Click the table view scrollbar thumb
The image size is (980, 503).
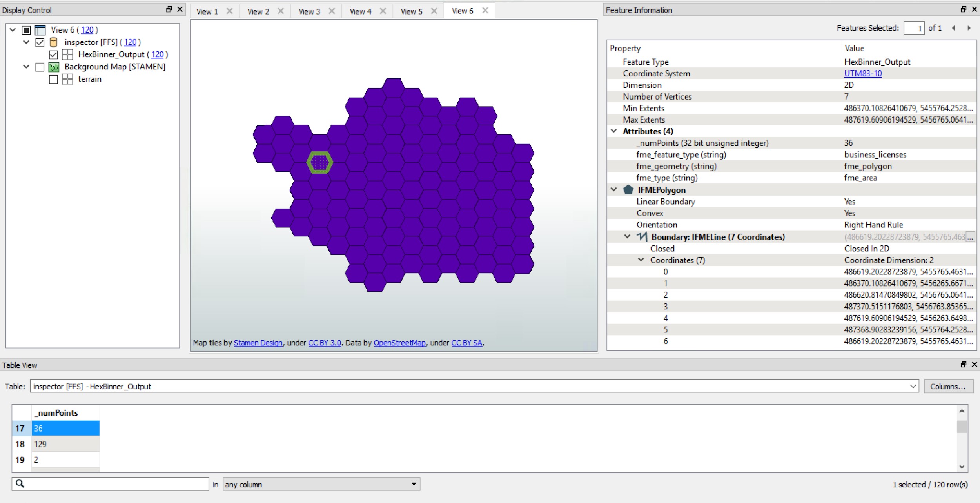coord(962,427)
